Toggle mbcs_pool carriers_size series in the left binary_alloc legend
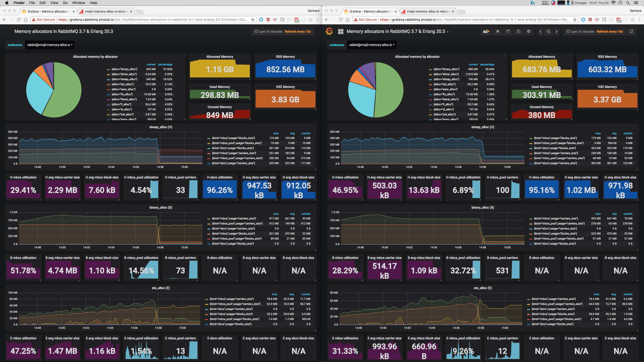 [x=237, y=223]
